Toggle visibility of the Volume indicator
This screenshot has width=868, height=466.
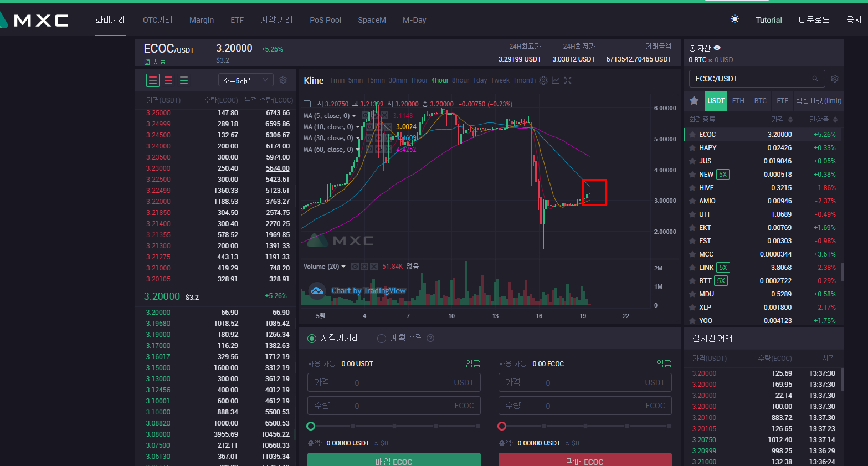[355, 267]
